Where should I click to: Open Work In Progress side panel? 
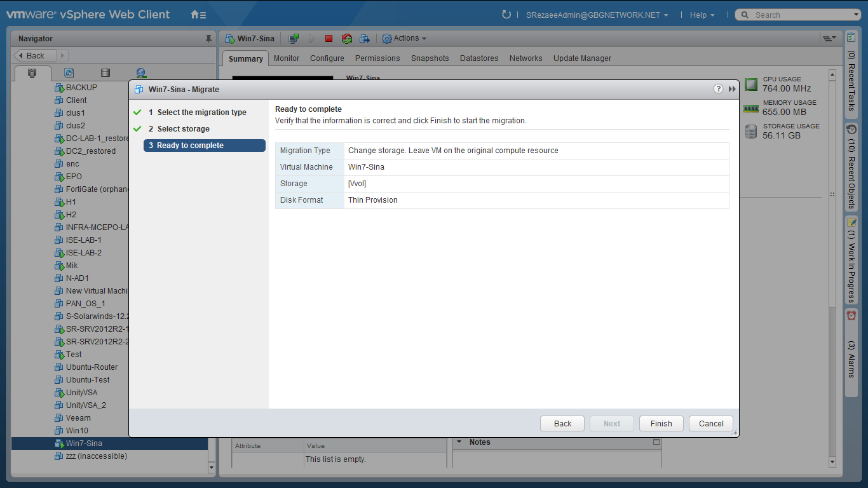tap(851, 261)
